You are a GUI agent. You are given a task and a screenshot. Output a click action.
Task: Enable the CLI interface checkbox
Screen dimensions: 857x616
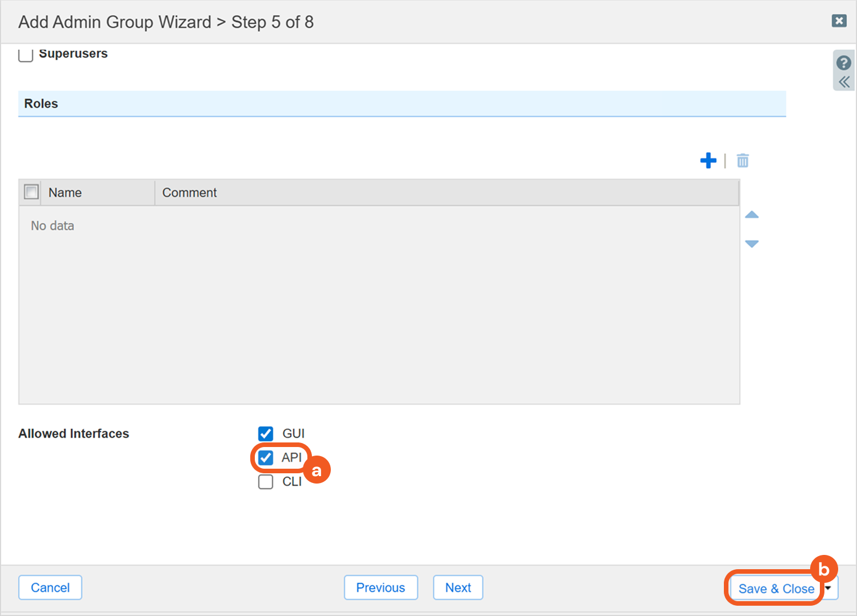point(266,482)
